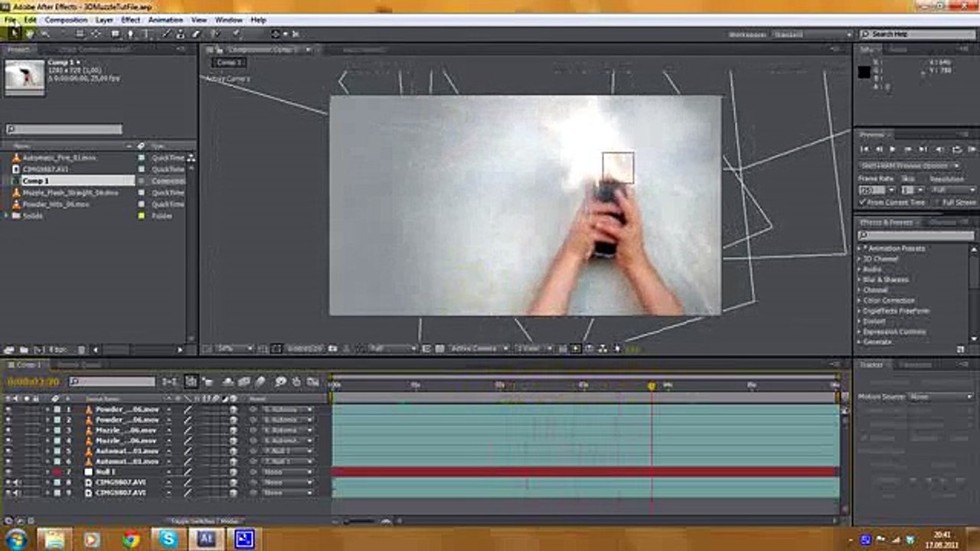Toggle visibility of Null 1 layer
The height and width of the screenshot is (551, 980).
coord(8,472)
